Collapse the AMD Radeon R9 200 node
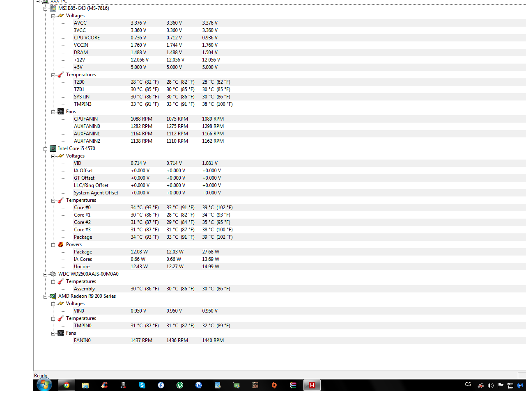Viewport: 526px width, 420px height. (46, 297)
